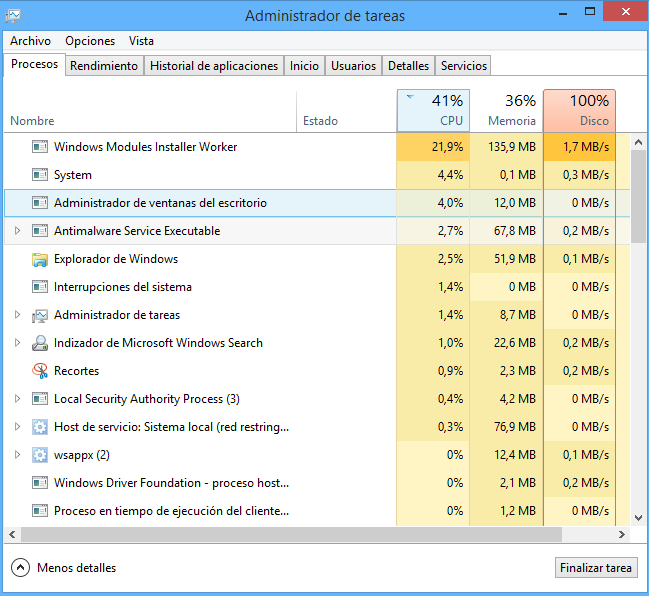Select the Procesos tab
Viewport: 649px width, 596px height.
click(x=34, y=64)
